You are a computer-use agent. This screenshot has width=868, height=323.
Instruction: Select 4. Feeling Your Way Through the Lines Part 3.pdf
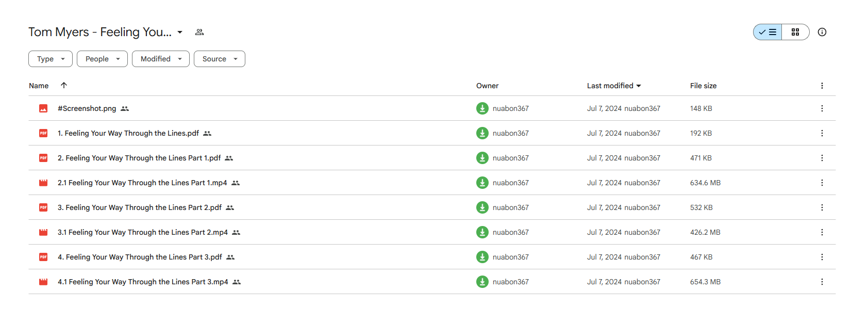140,257
